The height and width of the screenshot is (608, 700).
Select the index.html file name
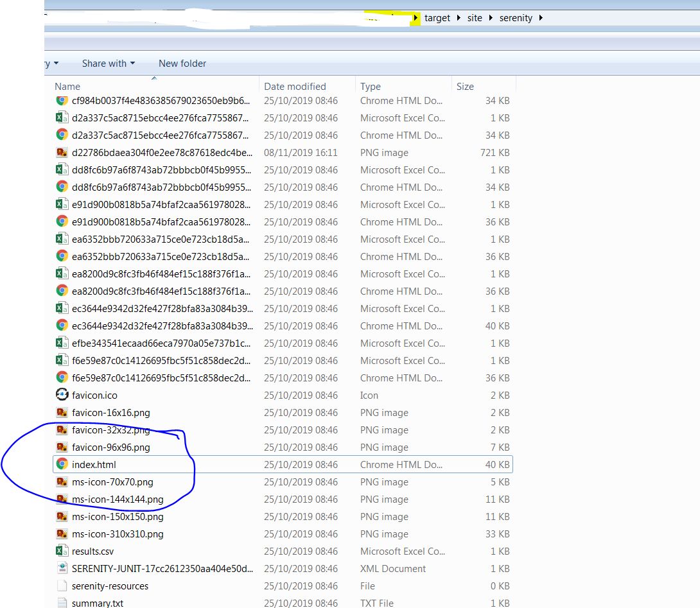[x=94, y=464]
